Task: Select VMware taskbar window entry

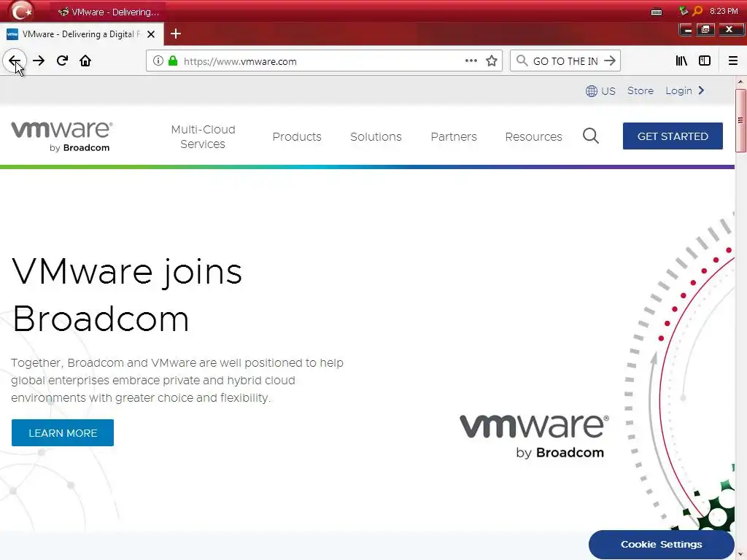Action: pyautogui.click(x=109, y=12)
